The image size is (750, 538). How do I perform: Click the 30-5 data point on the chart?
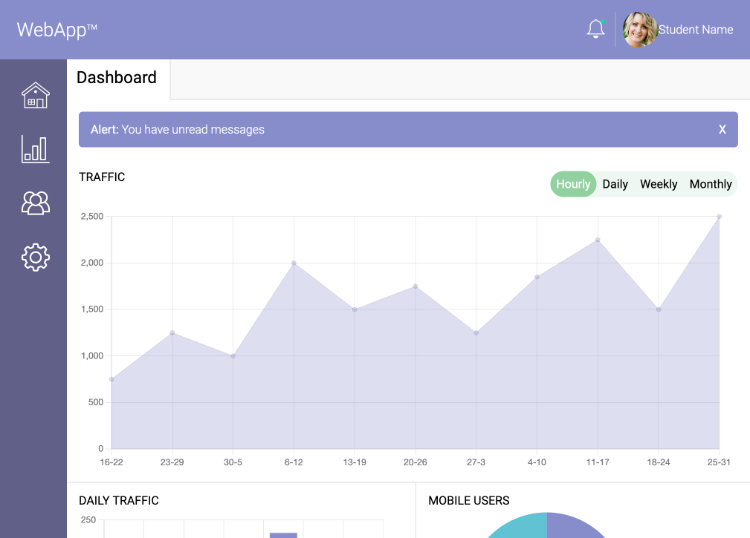(x=233, y=356)
